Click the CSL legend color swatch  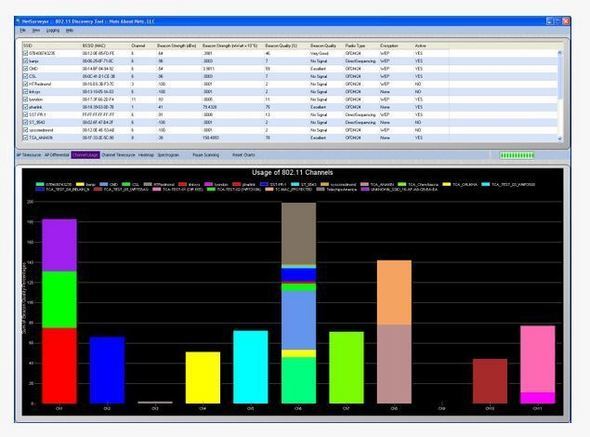tap(126, 184)
